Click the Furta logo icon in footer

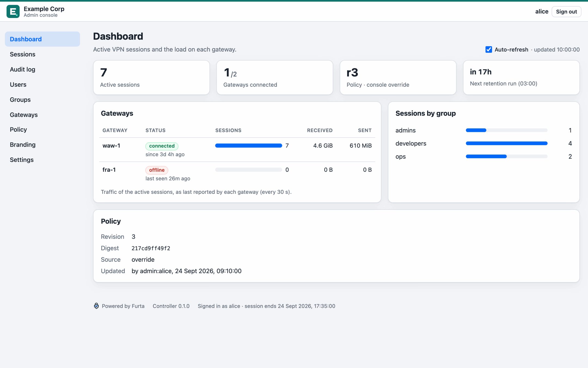[96, 306]
